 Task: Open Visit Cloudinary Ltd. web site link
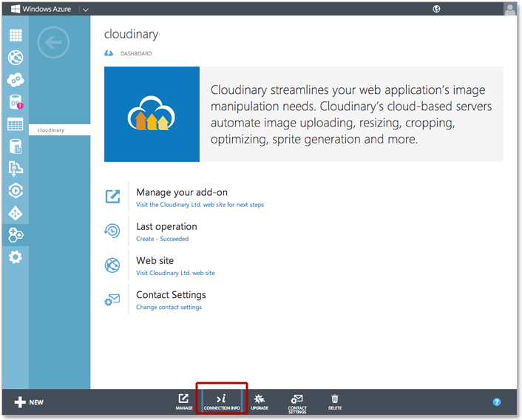[175, 273]
